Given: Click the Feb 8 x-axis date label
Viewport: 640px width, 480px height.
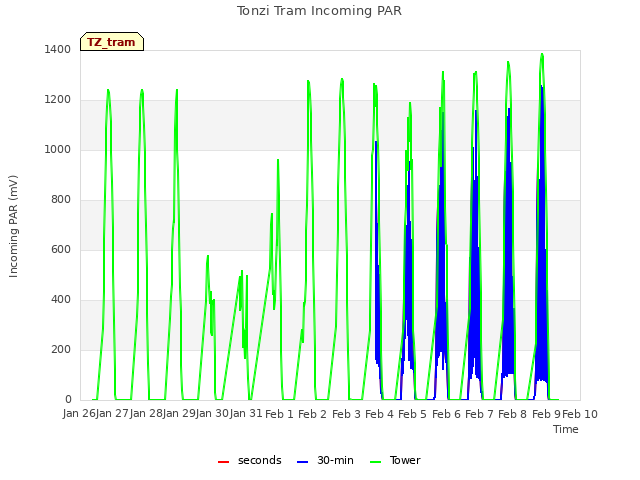Looking at the screenshot, I should tap(513, 414).
